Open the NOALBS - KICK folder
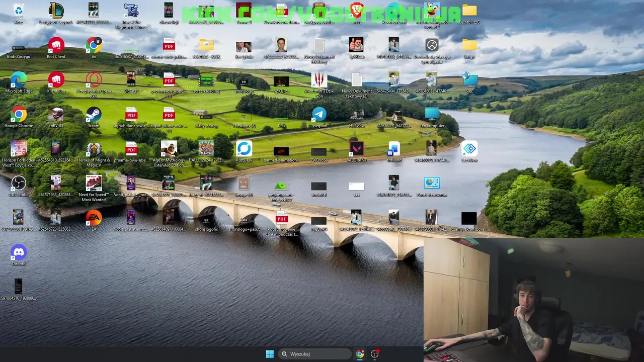Screen dimensions: 644x362 click(206, 48)
